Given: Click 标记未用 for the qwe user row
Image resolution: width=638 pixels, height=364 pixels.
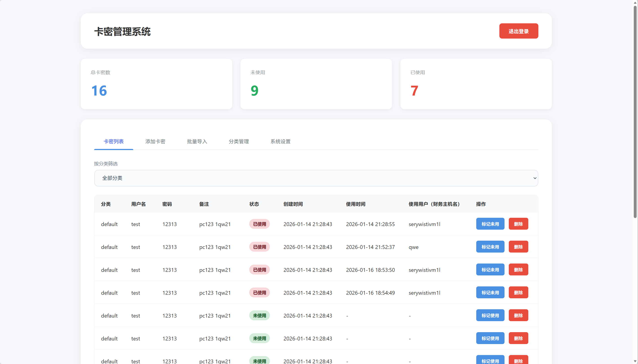Looking at the screenshot, I should click(490, 247).
